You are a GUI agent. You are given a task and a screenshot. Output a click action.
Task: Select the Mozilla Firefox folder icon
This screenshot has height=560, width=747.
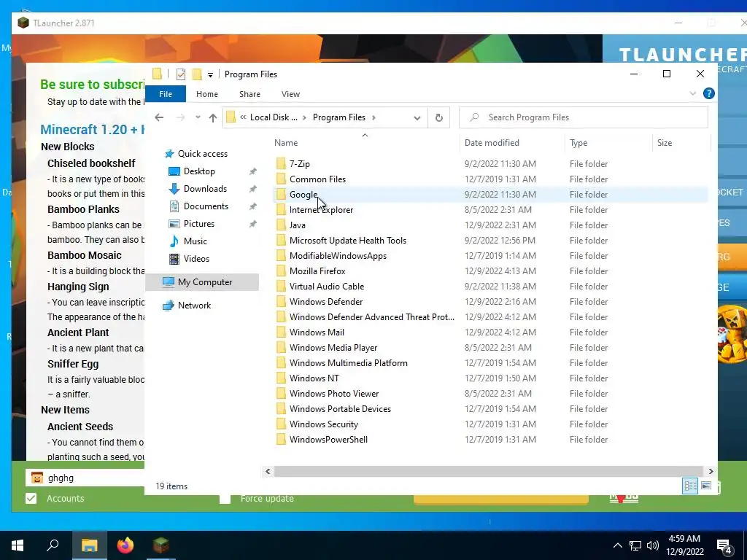click(281, 271)
